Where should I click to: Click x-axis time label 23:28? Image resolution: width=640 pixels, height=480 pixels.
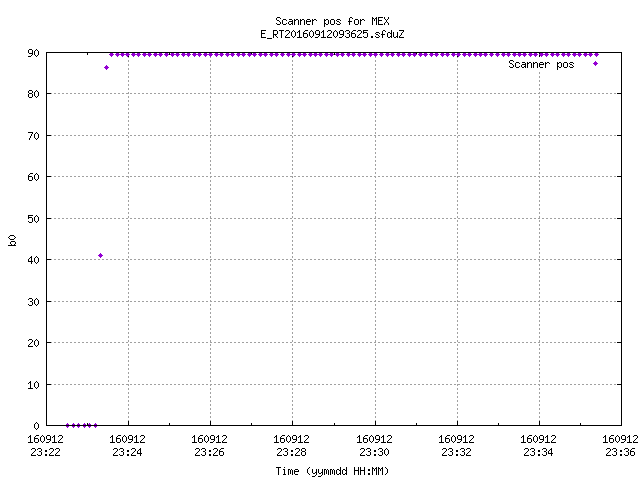[291, 452]
